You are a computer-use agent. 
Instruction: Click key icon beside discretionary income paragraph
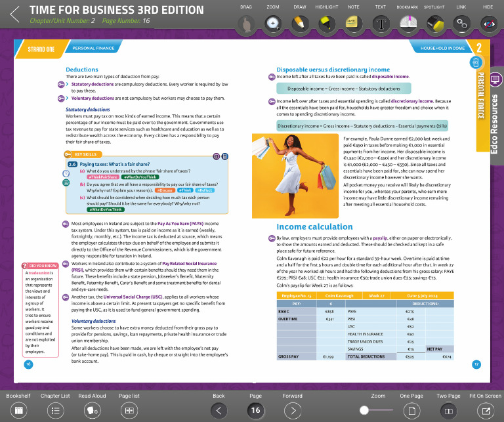click(x=272, y=102)
